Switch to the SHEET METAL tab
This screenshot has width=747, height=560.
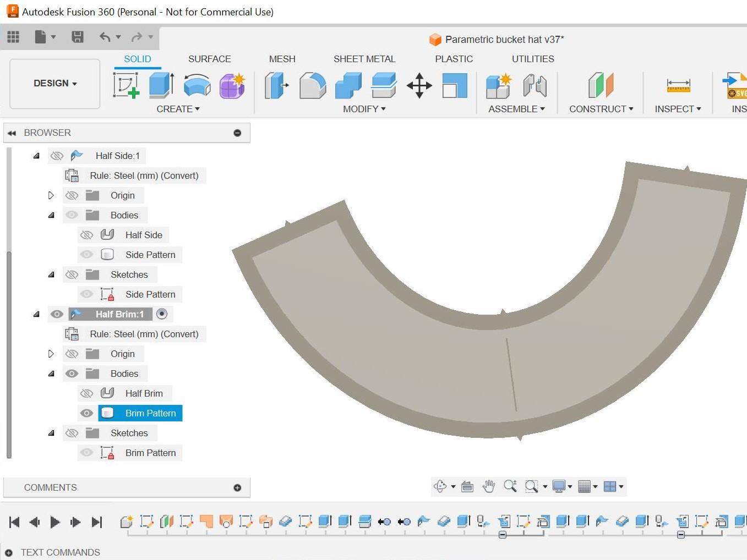[364, 59]
